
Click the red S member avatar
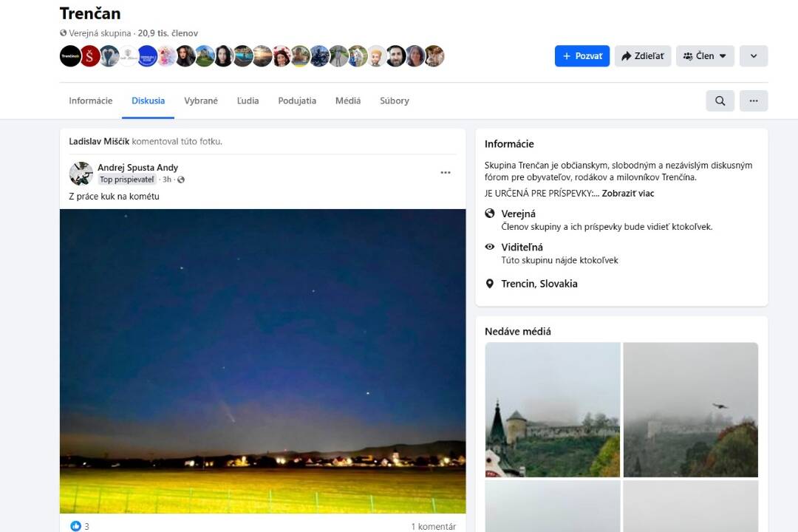(90, 56)
